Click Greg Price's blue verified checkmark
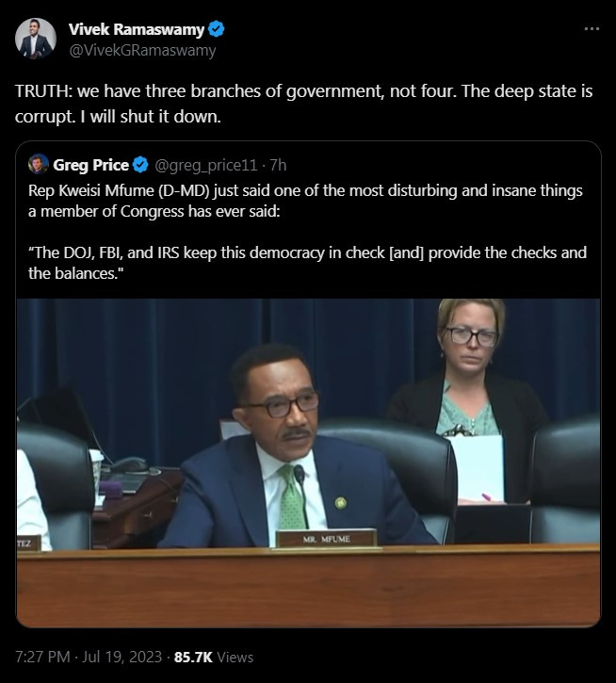 pos(140,165)
